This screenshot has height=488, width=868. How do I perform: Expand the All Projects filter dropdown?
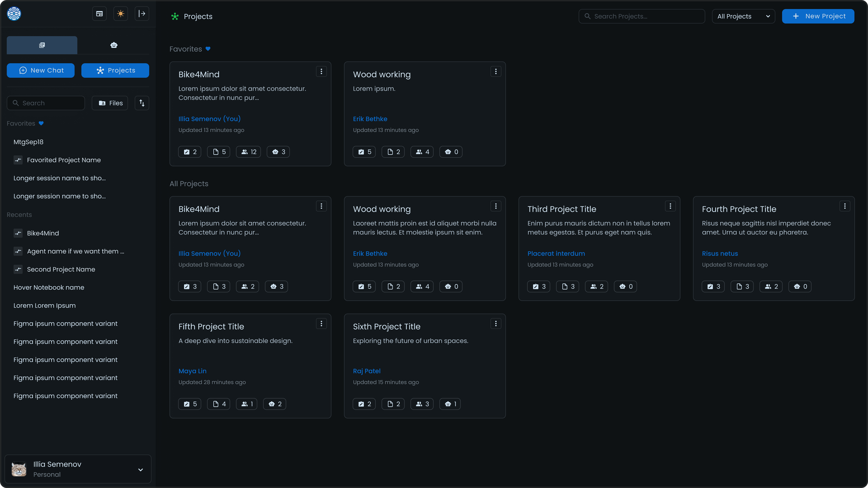pyautogui.click(x=743, y=16)
